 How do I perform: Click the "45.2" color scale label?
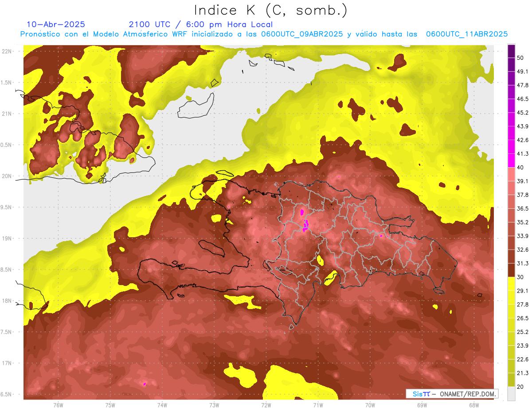pos(523,113)
